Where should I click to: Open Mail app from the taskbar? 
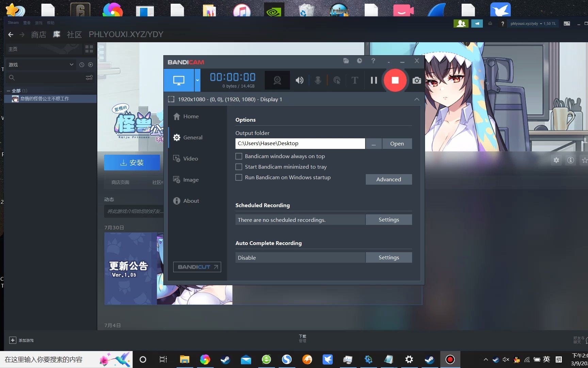[246, 359]
